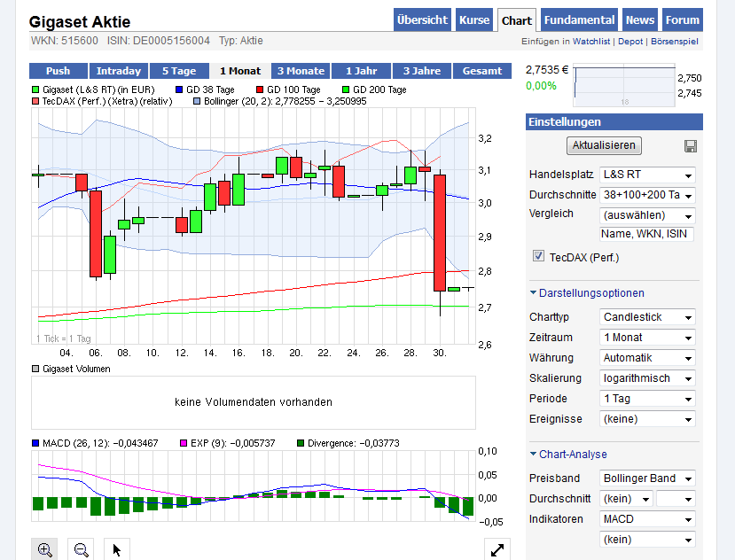Open the Börsenspiel link
This screenshot has height=560, width=735.
tap(674, 42)
